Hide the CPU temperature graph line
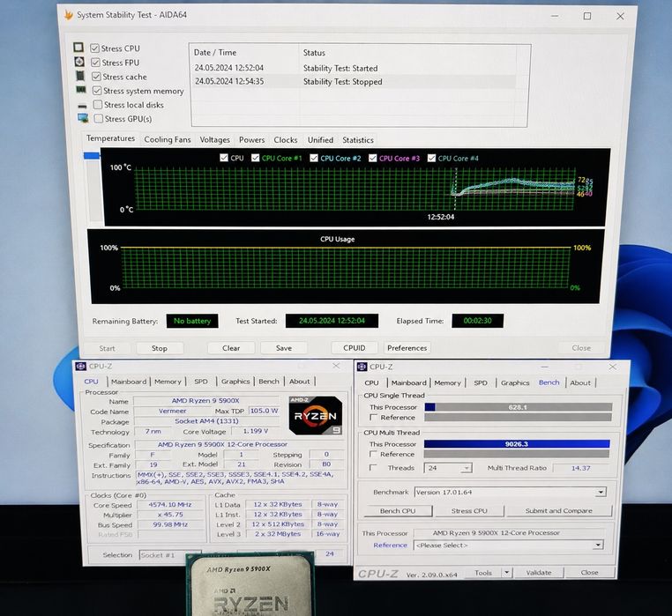 tap(224, 158)
